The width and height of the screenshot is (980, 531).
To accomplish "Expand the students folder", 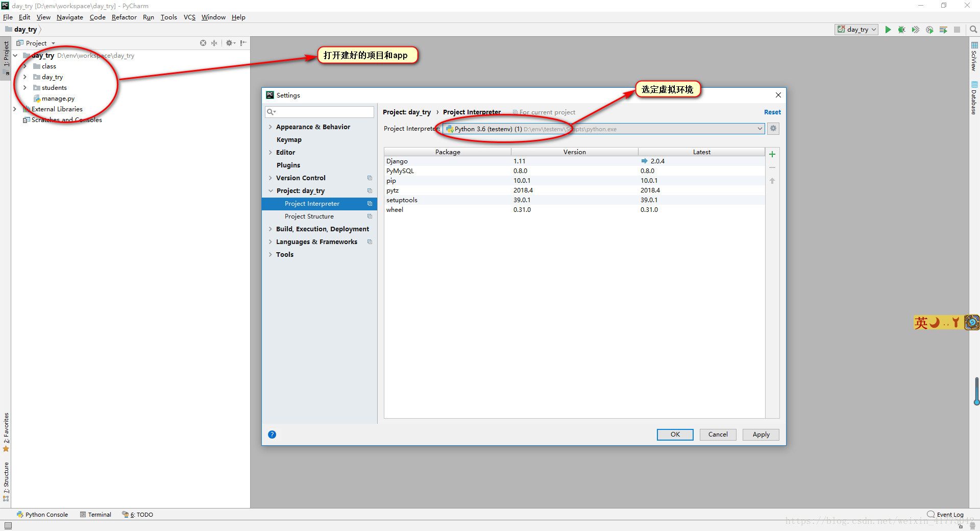I will [x=24, y=87].
